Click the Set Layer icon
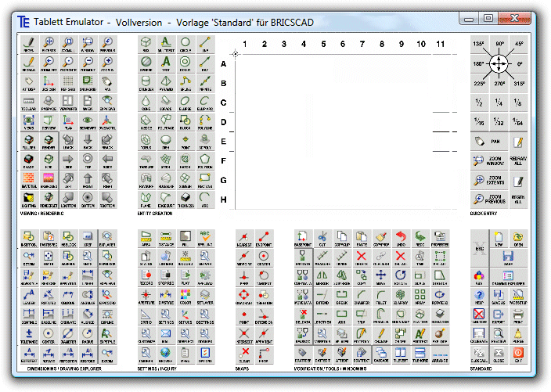 [x=205, y=297]
